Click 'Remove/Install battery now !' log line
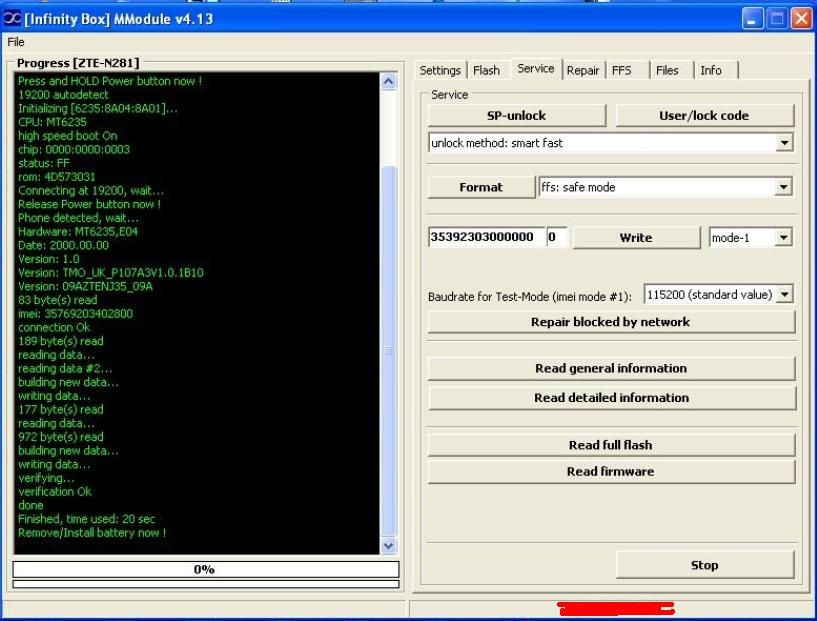The image size is (817, 621). click(92, 532)
